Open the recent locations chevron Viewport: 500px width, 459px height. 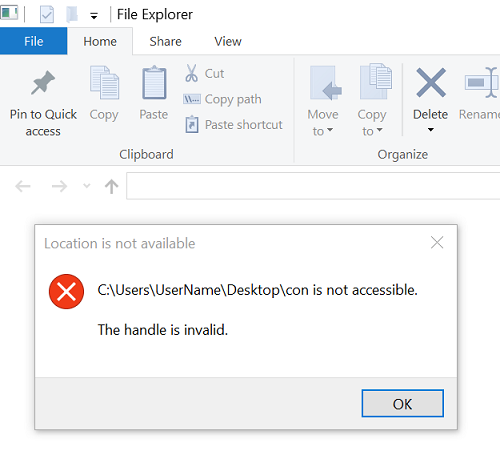pos(87,186)
